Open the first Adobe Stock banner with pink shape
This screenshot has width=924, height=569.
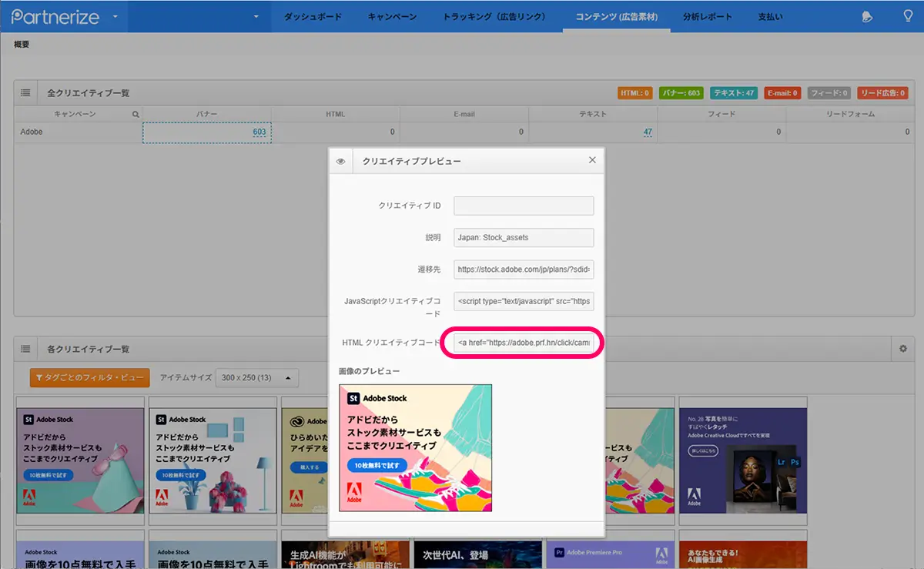pos(80,460)
